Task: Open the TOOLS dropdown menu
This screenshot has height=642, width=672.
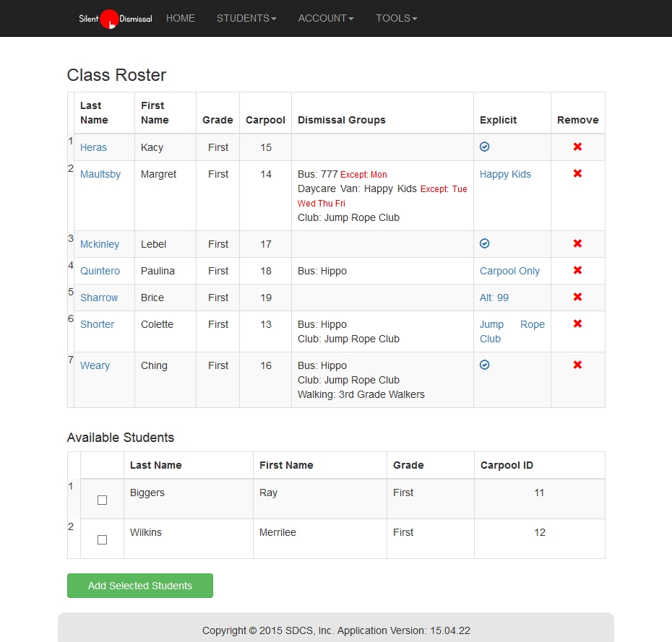Action: [x=396, y=18]
